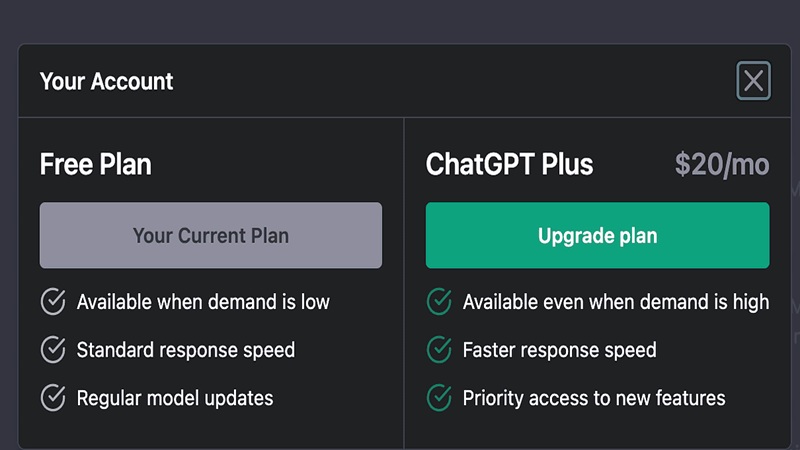The height and width of the screenshot is (450, 800).
Task: Select the 'Available when demand is low' text
Action: [x=203, y=301]
